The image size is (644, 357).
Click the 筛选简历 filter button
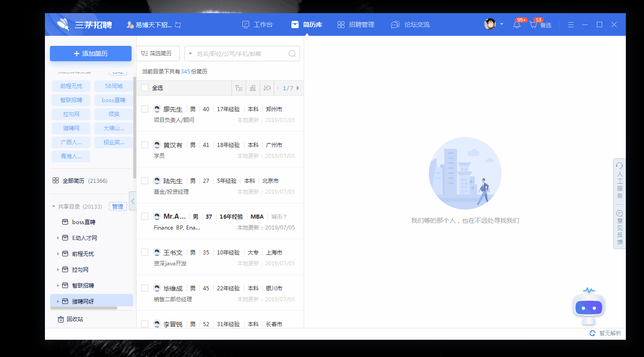click(x=157, y=54)
